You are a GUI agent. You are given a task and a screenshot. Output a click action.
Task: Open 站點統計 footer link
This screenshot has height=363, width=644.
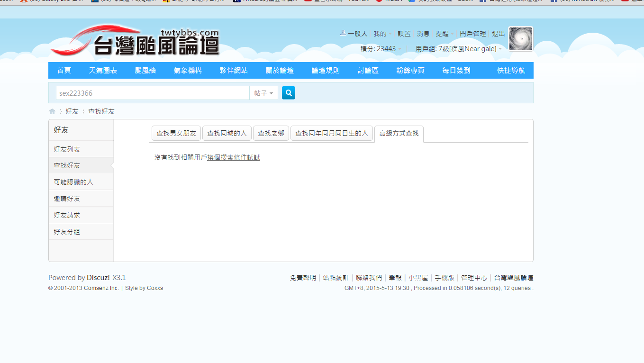click(336, 278)
